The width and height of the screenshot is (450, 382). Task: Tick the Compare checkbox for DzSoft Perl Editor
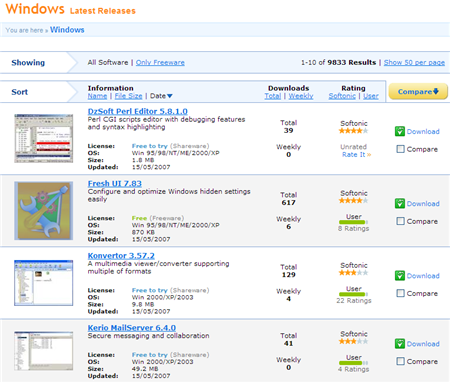tap(400, 149)
